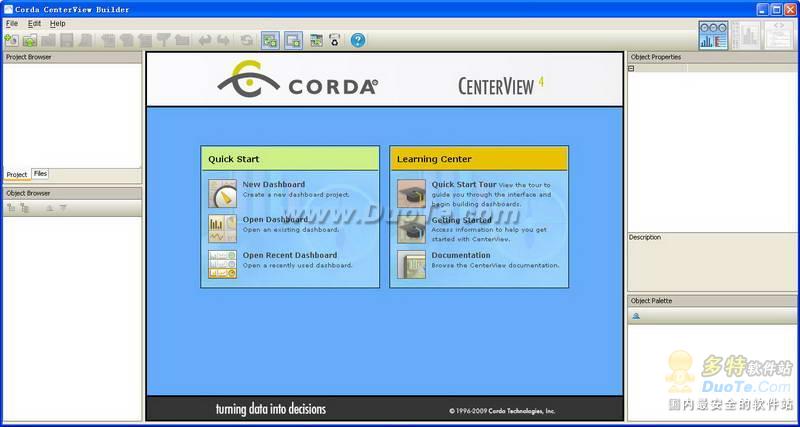Click the grayed-out save disk toolbar icon
Viewport: 800px width, 427px height.
[x=67, y=41]
